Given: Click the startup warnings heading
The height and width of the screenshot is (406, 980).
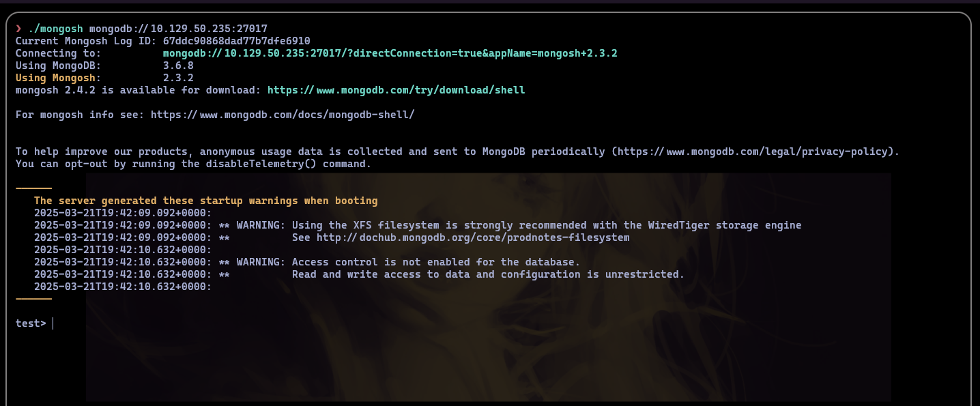Looking at the screenshot, I should click(206, 201).
